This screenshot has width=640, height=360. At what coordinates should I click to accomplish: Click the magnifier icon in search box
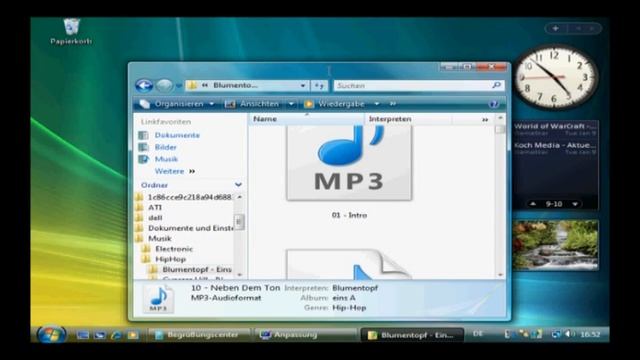(496, 85)
